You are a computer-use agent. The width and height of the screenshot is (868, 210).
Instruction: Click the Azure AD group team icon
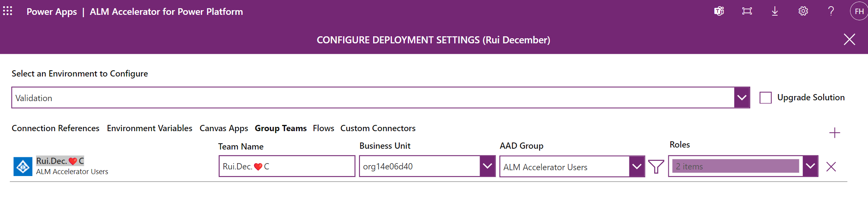(x=23, y=167)
